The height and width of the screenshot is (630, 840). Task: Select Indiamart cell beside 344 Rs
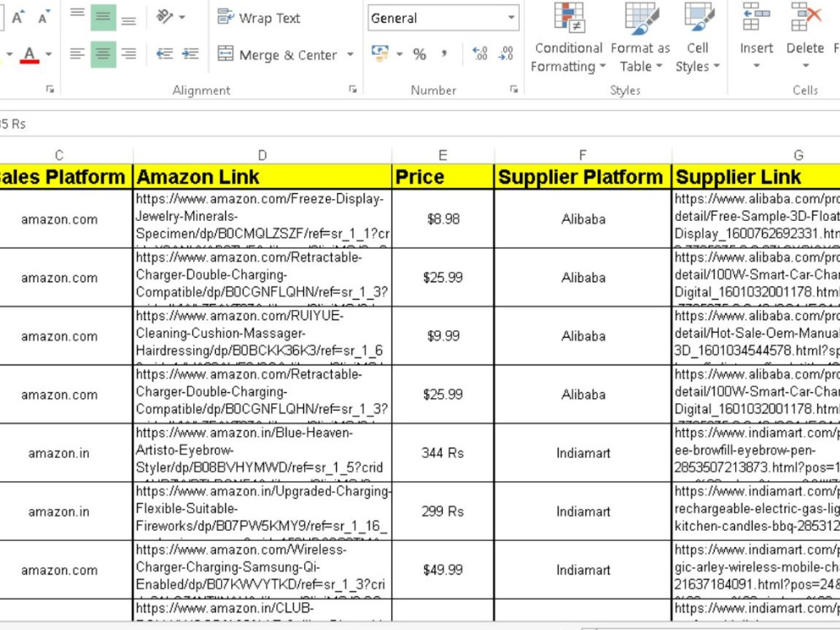pyautogui.click(x=582, y=454)
